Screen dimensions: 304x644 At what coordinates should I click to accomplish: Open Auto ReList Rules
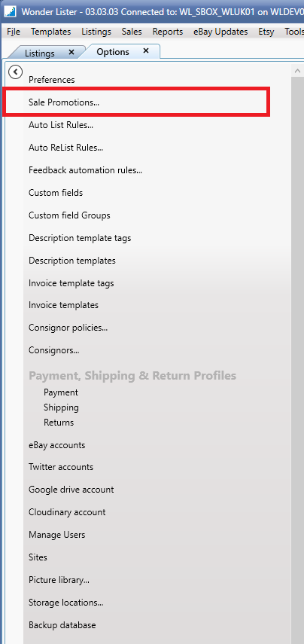pyautogui.click(x=65, y=148)
